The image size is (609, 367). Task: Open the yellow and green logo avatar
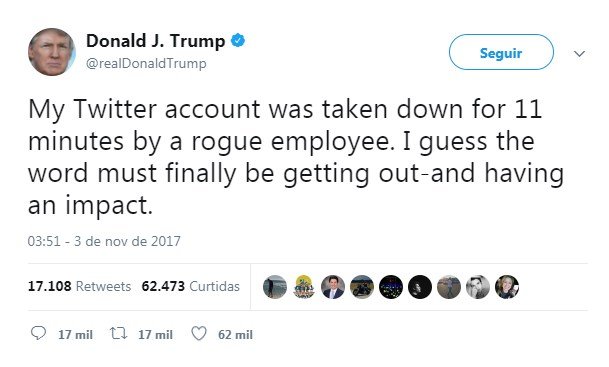[304, 287]
